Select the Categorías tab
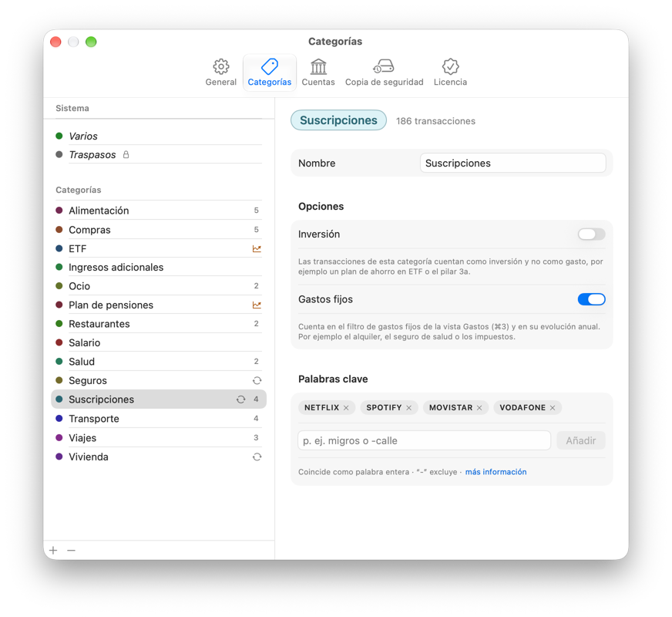This screenshot has width=672, height=617. (270, 72)
